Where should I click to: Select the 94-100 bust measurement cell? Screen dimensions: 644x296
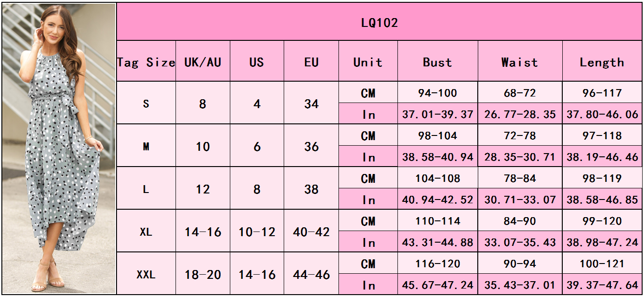pos(437,93)
